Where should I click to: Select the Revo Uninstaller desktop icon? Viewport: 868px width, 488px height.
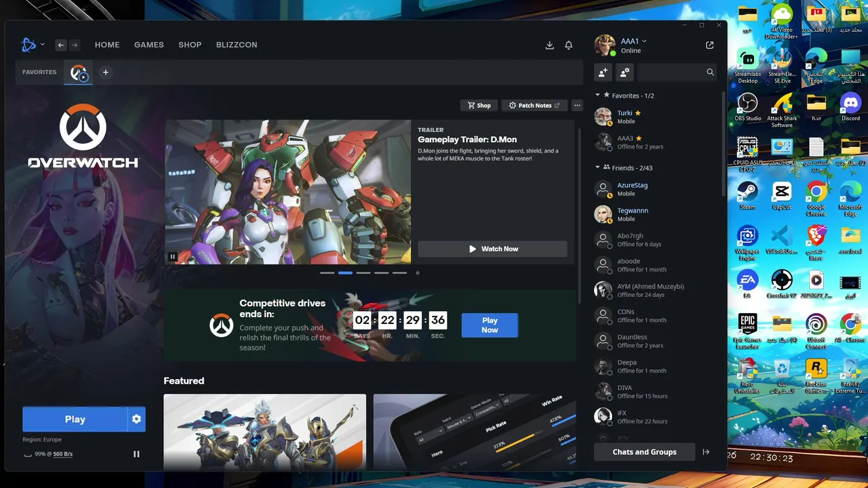point(747,375)
